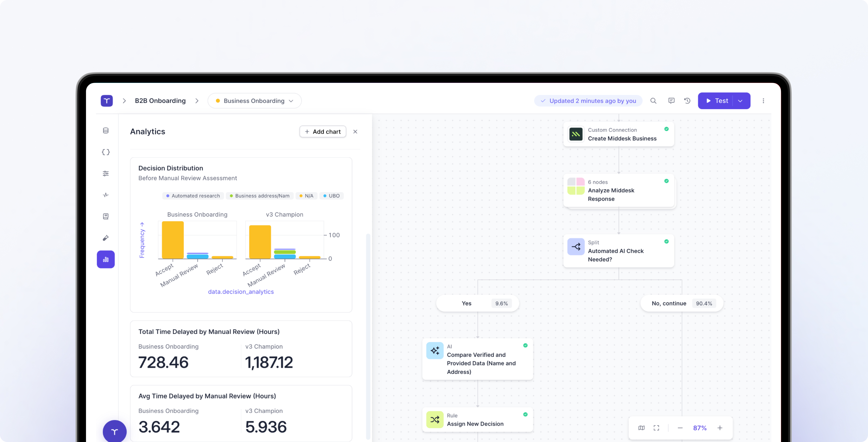Select the Yes 9.6% branch label
Screen dimensions: 868x442
point(477,303)
